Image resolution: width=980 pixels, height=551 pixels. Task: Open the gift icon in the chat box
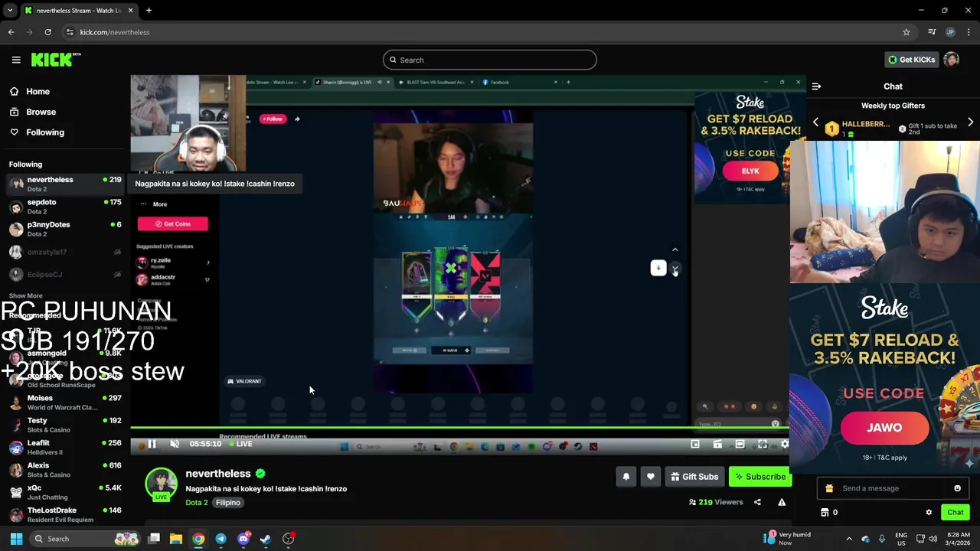(829, 488)
